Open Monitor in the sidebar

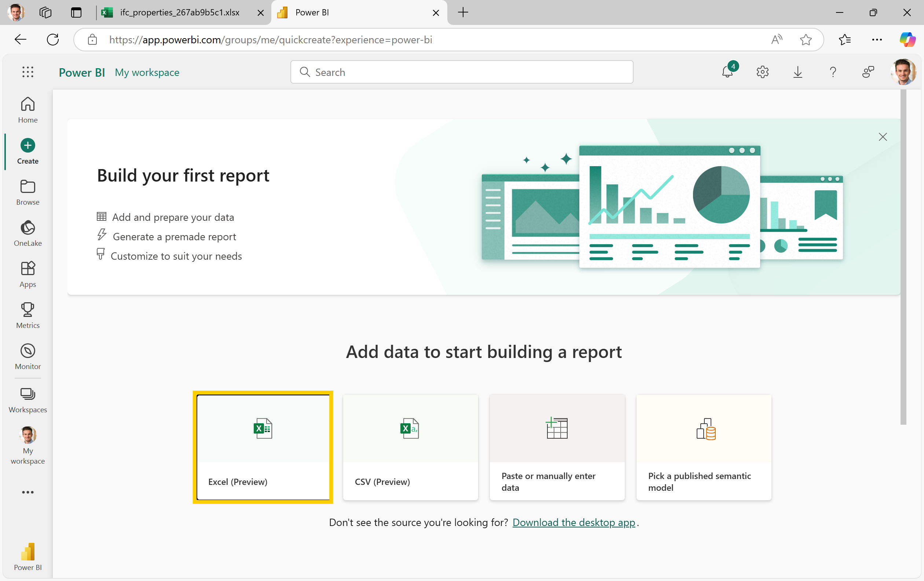point(27,357)
